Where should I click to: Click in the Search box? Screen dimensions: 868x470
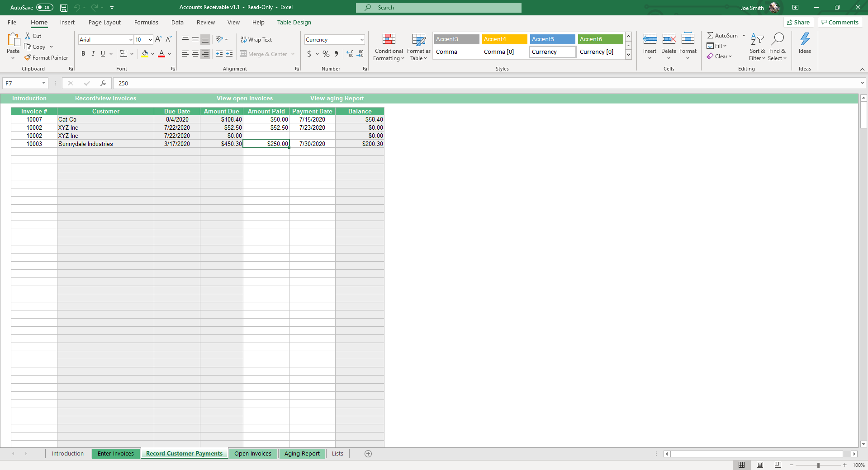coord(439,8)
